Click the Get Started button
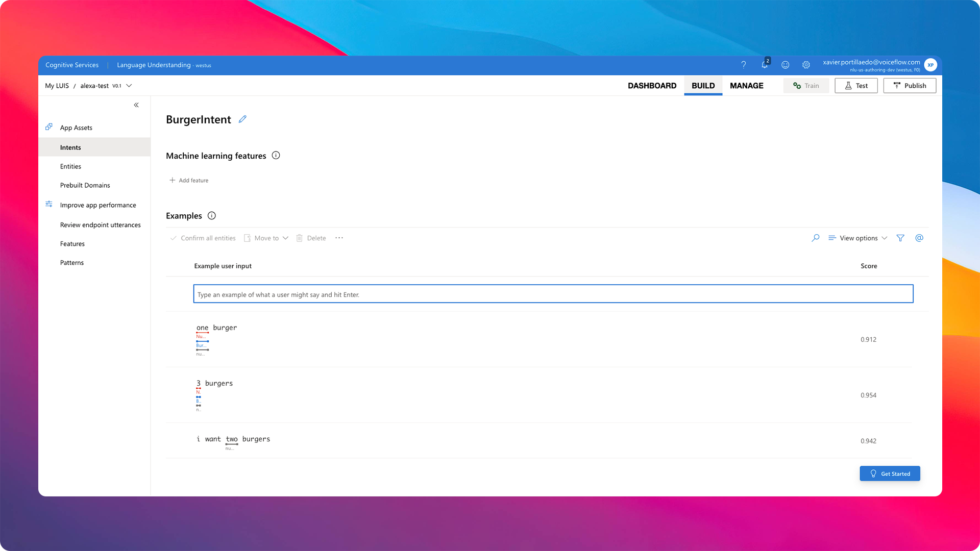Image resolution: width=980 pixels, height=551 pixels. 890,473
